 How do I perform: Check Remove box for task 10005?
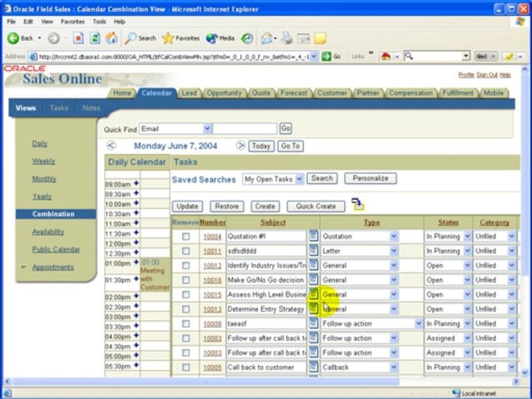tap(186, 367)
